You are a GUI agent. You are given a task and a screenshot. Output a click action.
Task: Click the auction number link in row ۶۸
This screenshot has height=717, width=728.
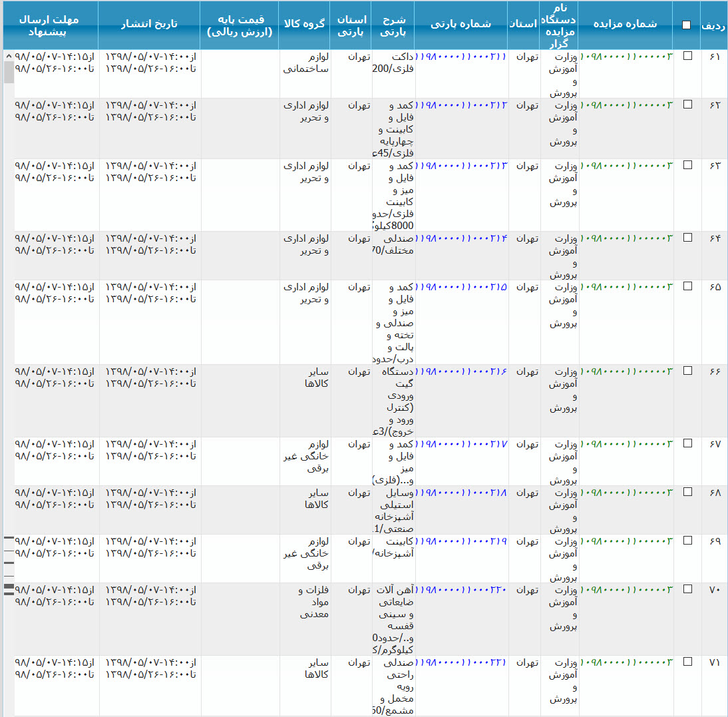626,493
